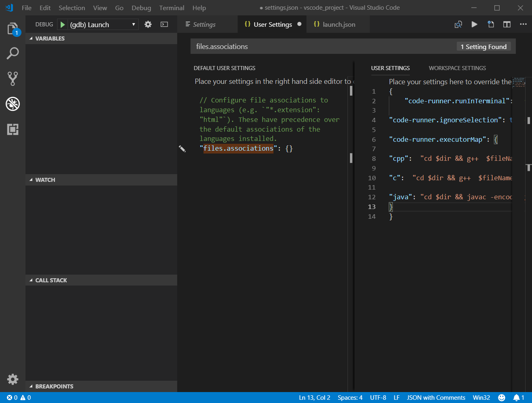Click the user settings minimap

point(519,82)
